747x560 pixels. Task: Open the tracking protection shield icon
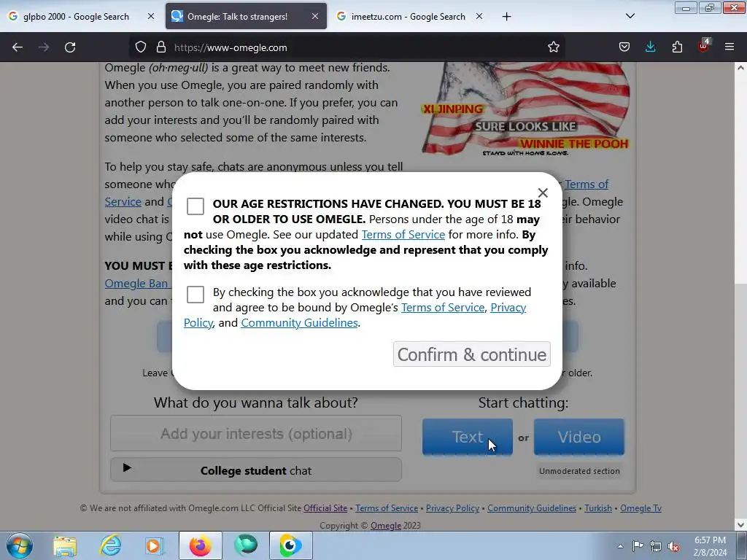click(x=141, y=47)
